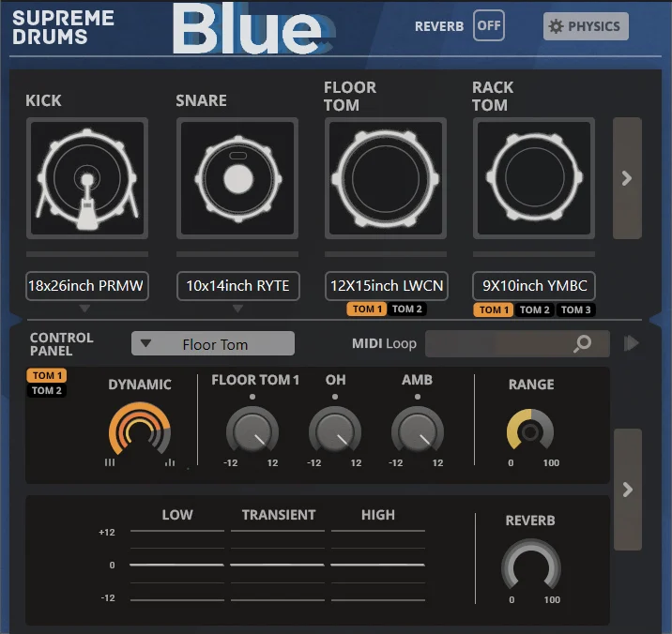
Task: Enable TOM 2 under Floor Tom drum
Action: [407, 309]
